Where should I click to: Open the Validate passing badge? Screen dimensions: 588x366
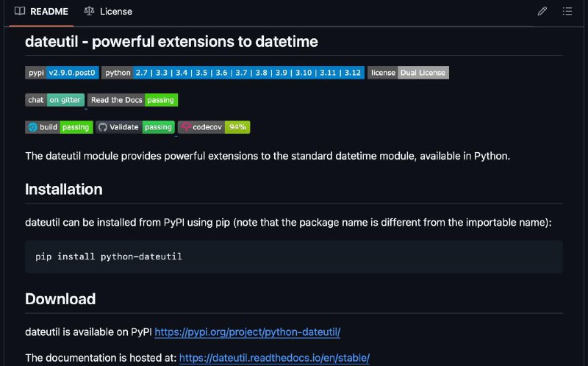click(x=135, y=127)
